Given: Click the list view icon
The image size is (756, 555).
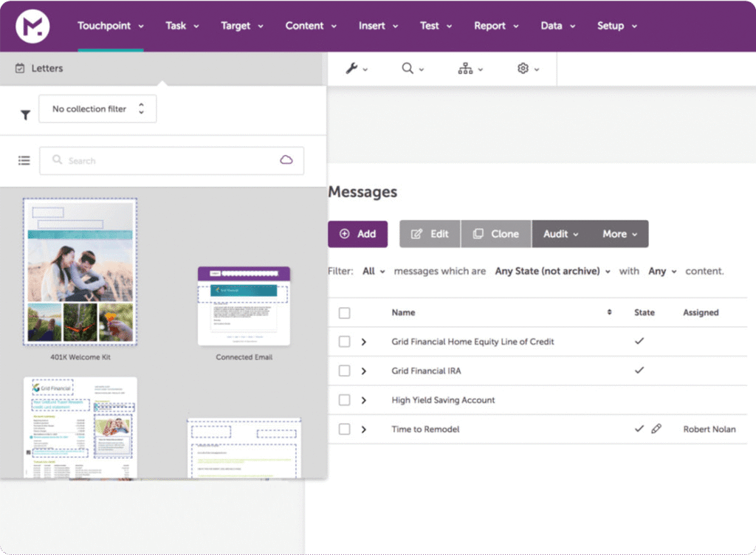Looking at the screenshot, I should [x=24, y=160].
